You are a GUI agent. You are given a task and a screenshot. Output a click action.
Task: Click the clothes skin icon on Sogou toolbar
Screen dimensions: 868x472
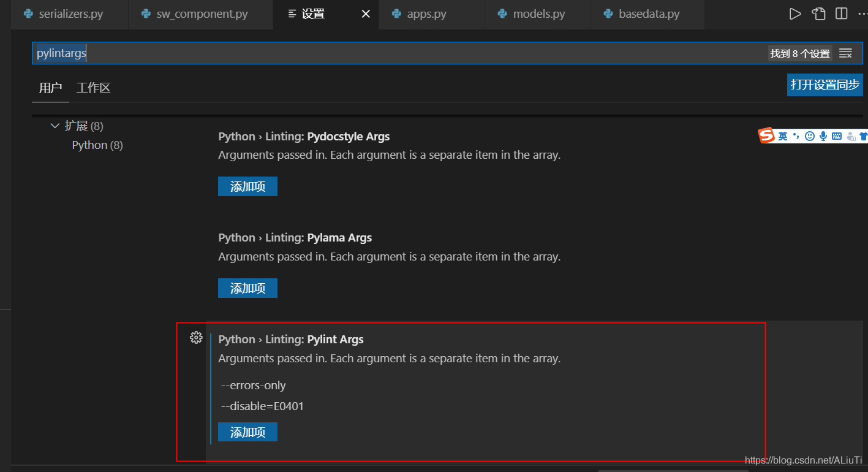[x=864, y=135]
